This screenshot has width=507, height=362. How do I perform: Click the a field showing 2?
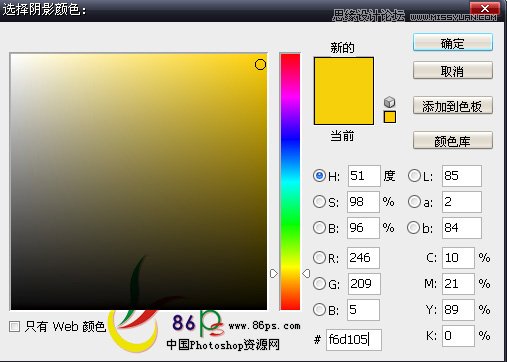click(462, 202)
